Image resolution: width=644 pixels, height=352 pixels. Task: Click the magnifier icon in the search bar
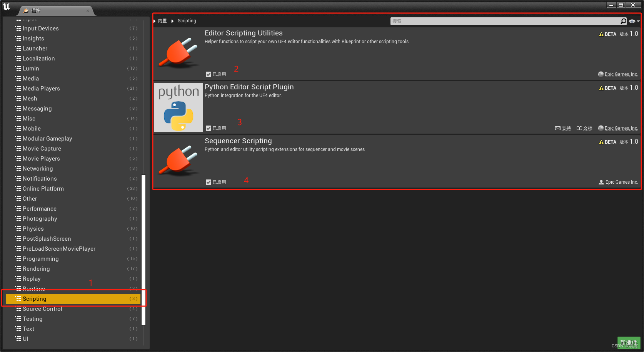pyautogui.click(x=624, y=21)
